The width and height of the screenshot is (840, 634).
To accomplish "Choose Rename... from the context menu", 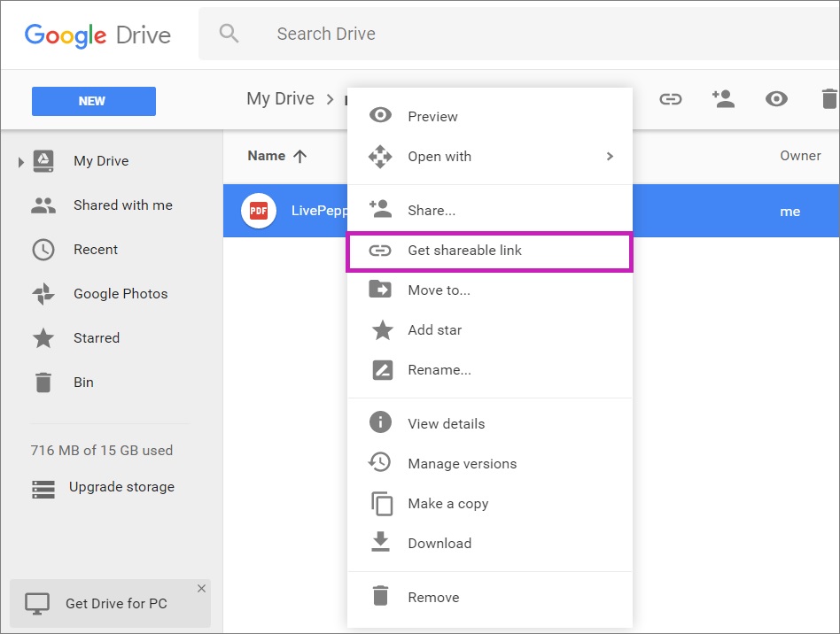I will click(490, 370).
